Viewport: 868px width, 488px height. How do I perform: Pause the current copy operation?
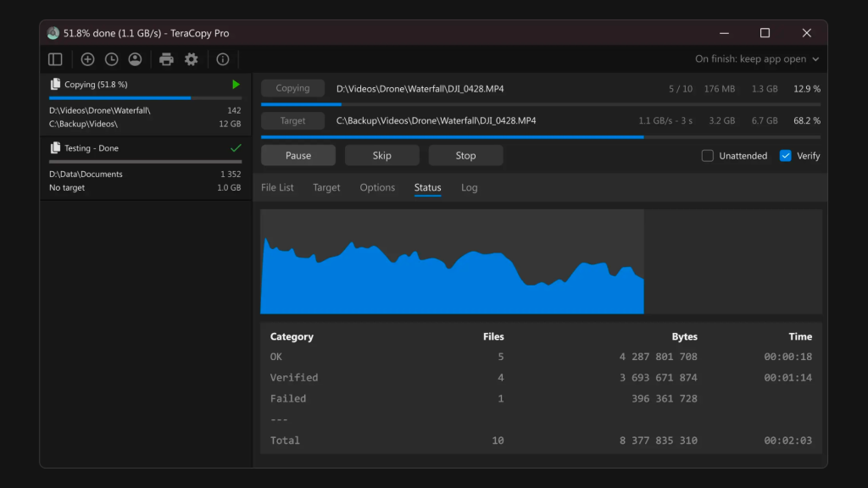pos(298,156)
